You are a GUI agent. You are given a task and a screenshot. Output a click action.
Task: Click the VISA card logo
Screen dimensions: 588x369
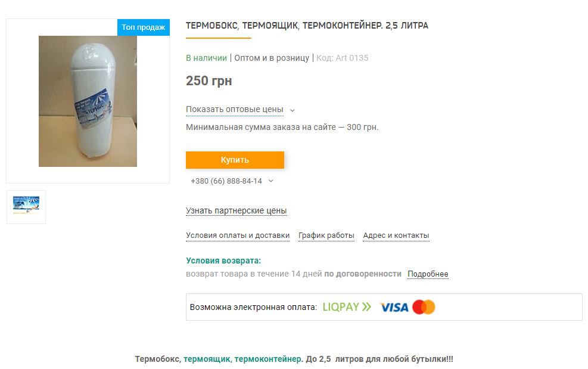[x=394, y=308]
